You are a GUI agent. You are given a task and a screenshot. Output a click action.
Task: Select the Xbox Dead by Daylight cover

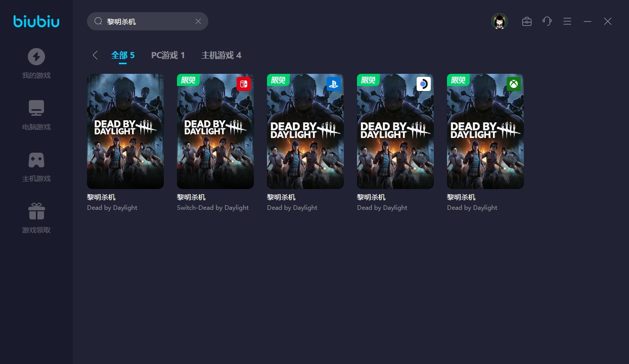(485, 131)
